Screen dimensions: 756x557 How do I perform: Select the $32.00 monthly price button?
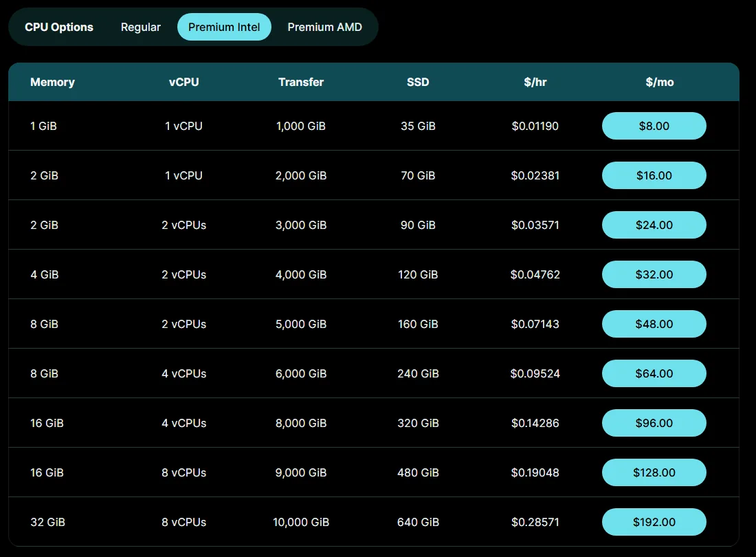pyautogui.click(x=654, y=274)
